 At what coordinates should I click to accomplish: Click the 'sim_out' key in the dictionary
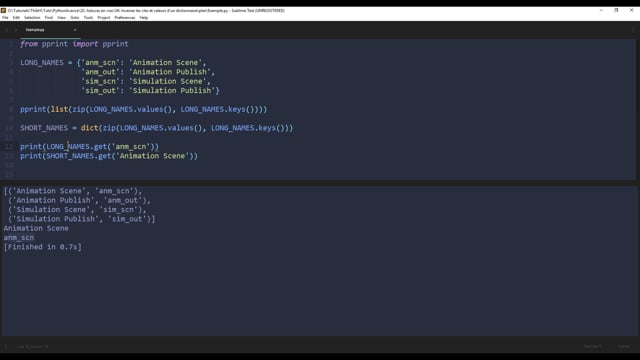click(100, 91)
